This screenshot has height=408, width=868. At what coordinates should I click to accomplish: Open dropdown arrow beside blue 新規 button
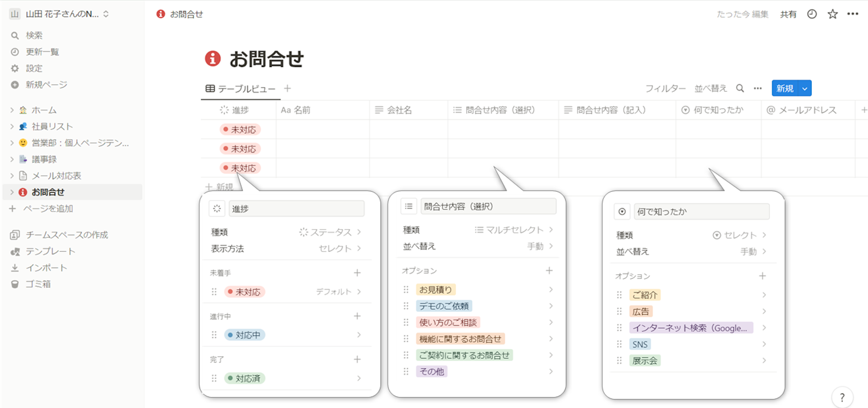coord(804,89)
